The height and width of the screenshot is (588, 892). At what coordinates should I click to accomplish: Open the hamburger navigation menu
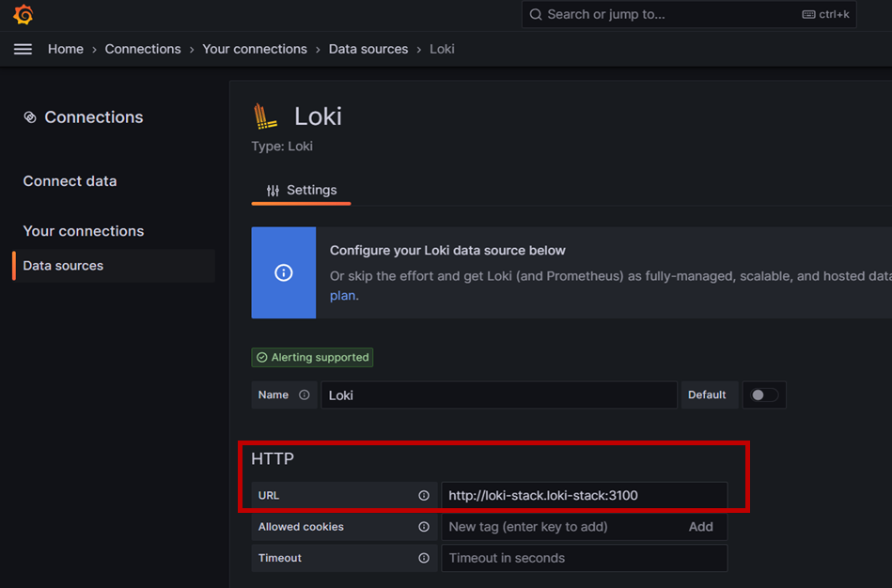click(x=23, y=49)
